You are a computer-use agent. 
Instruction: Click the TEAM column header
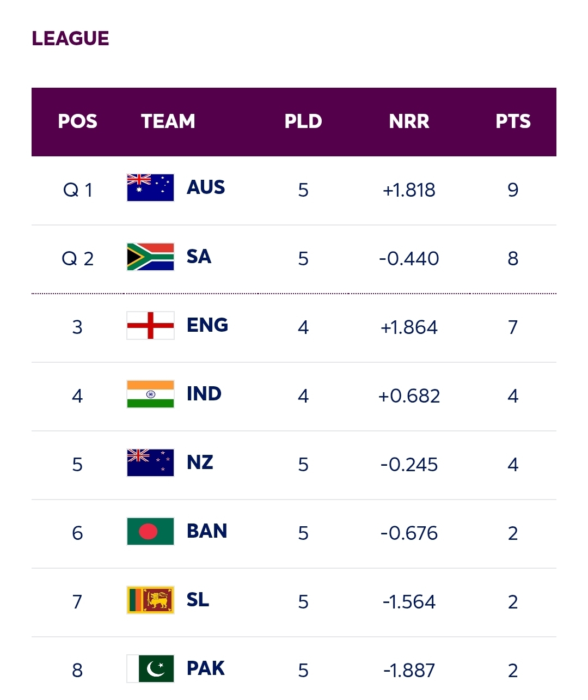tap(168, 121)
